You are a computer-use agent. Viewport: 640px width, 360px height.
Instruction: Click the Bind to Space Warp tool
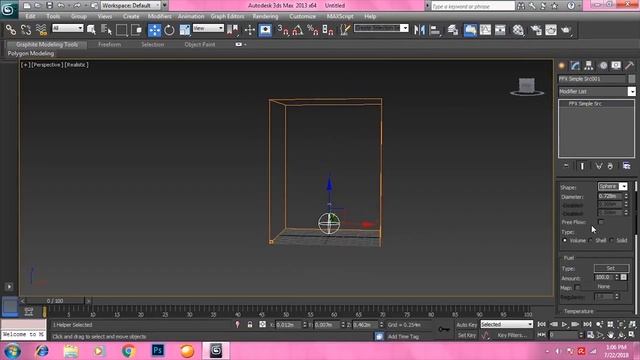coord(41,30)
